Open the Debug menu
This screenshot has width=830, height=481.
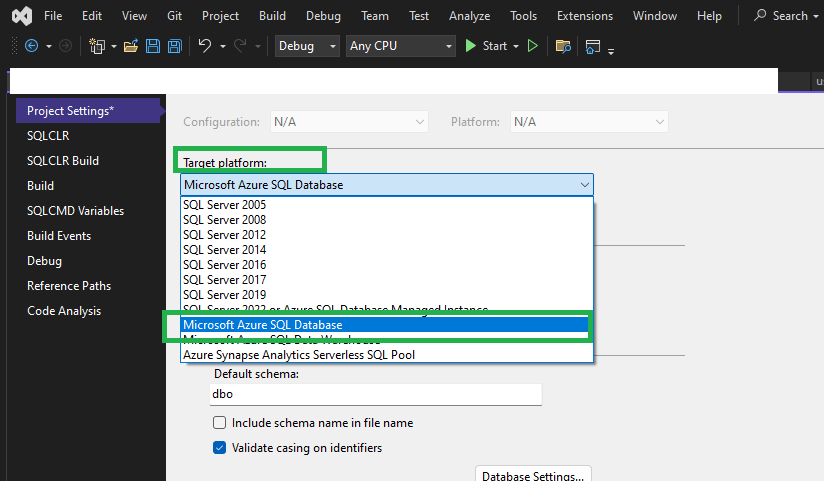(323, 16)
